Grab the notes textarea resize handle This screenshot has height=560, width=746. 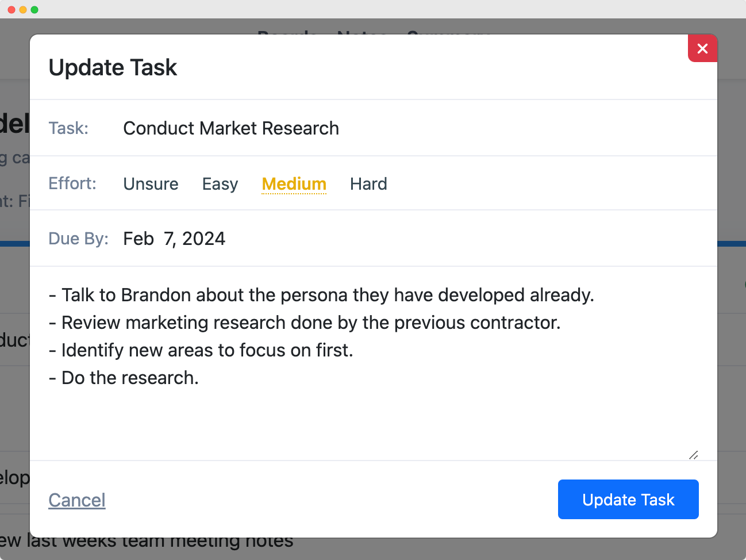pyautogui.click(x=694, y=455)
